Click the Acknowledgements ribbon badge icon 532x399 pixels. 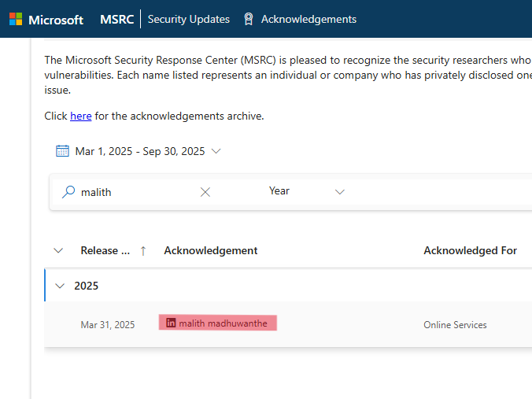pos(249,19)
